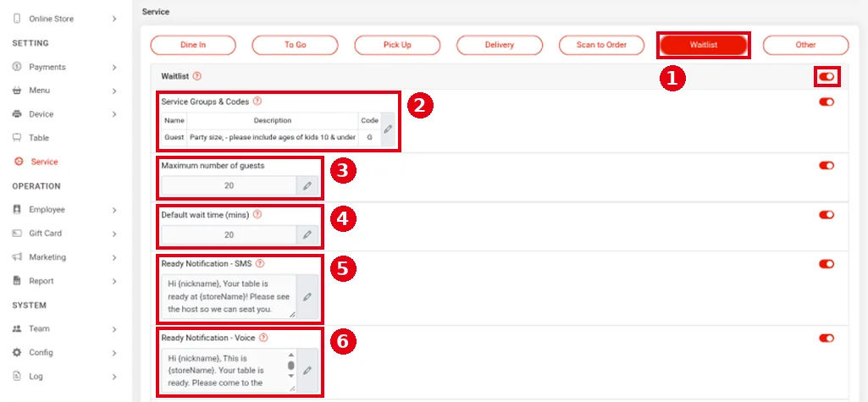Edit Maximum number of guests pencil icon
The width and height of the screenshot is (868, 402).
(x=307, y=186)
